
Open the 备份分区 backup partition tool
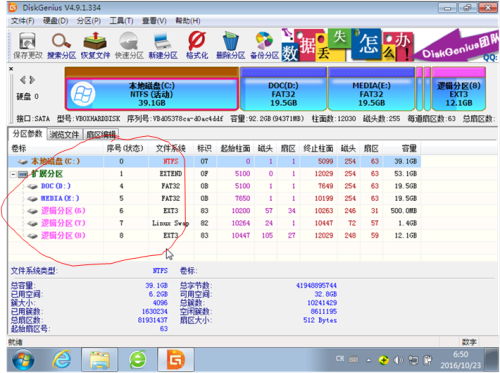[x=265, y=46]
